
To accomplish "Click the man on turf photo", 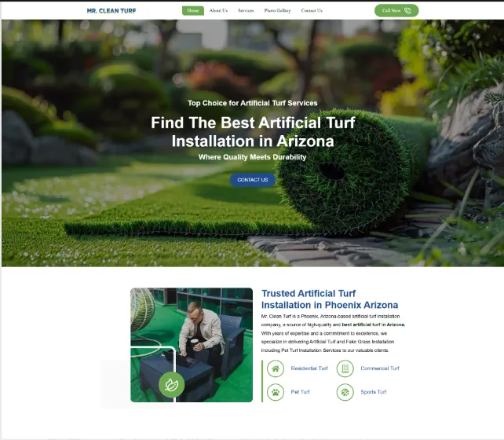I will (192, 345).
